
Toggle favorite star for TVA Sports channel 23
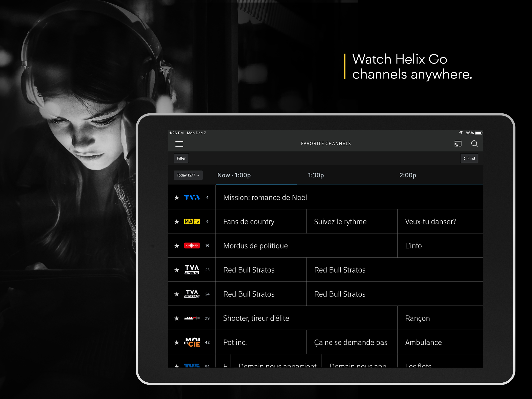[x=177, y=270]
